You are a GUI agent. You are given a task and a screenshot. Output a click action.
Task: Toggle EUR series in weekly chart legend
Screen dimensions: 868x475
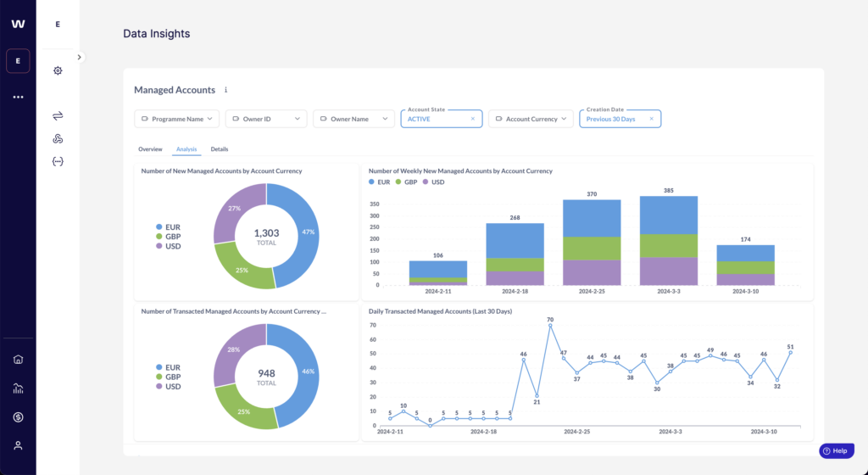[x=380, y=182]
